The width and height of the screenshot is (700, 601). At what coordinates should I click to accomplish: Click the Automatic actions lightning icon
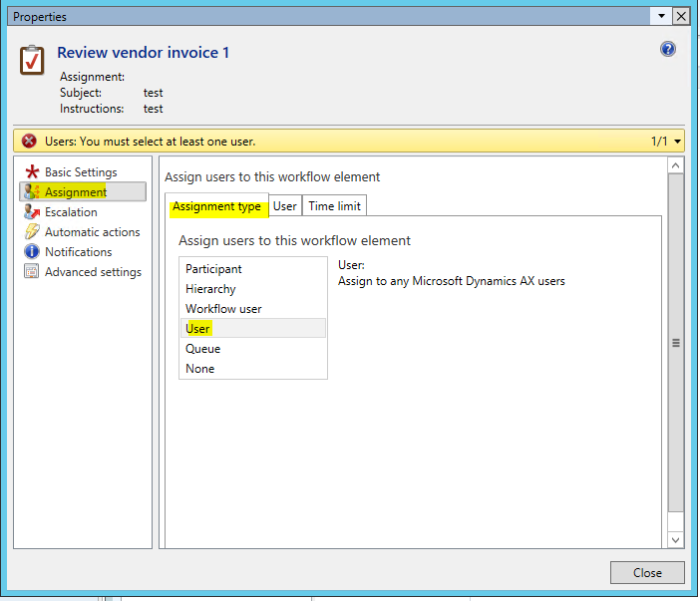[x=32, y=232]
